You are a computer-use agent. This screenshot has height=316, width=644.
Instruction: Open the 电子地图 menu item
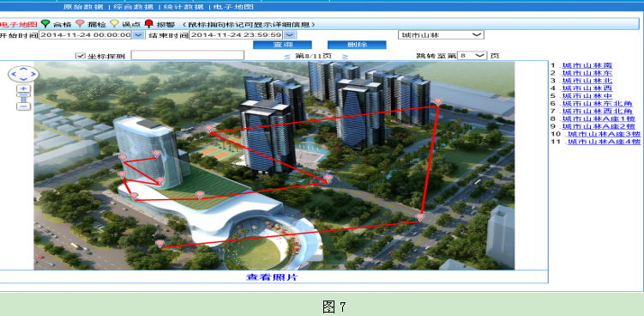coord(234,7)
